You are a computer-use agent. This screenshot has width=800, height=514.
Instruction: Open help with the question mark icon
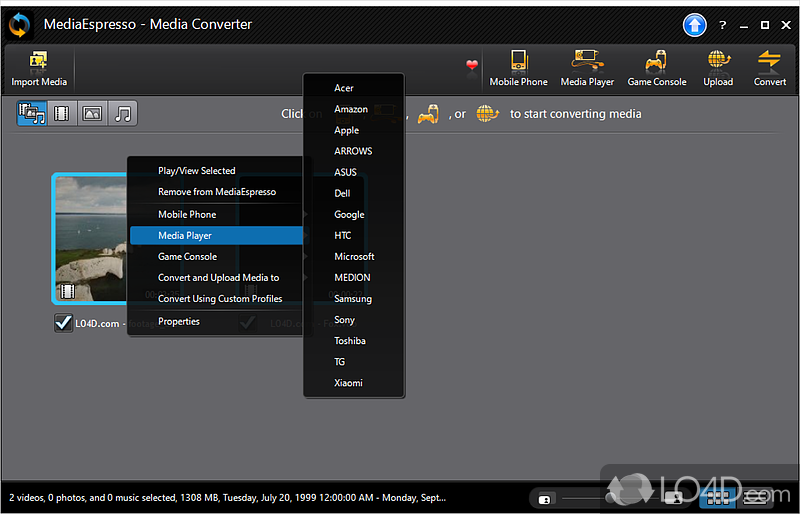point(722,25)
